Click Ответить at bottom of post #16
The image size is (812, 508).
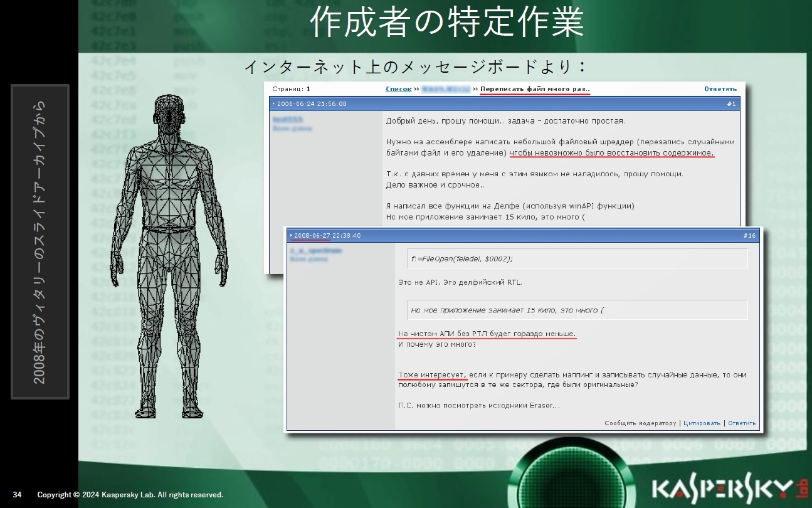pos(742,423)
